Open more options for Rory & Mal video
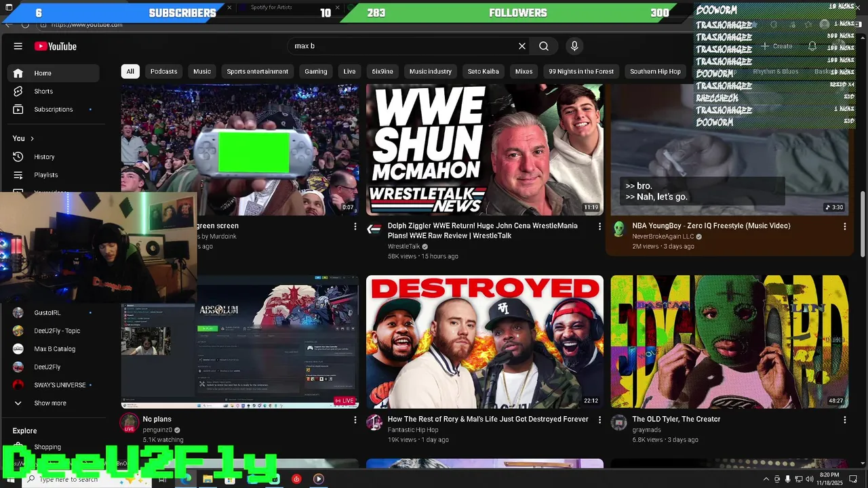This screenshot has width=868, height=488. pyautogui.click(x=599, y=420)
